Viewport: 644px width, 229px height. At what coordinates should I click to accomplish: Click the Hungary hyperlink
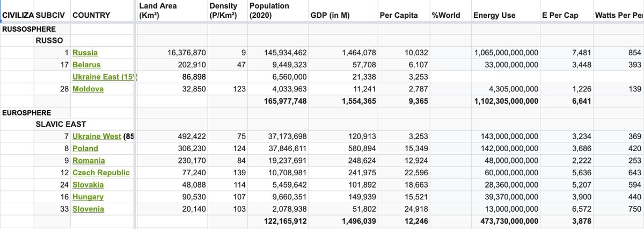[x=88, y=197]
